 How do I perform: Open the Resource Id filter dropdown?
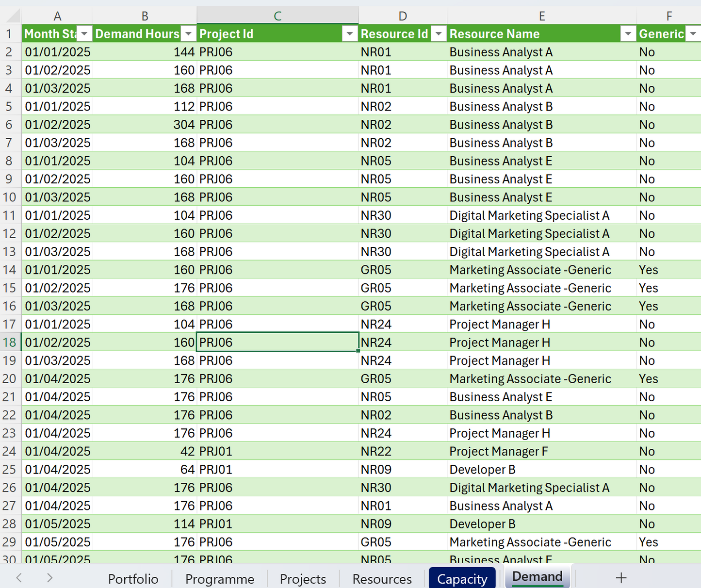(x=439, y=33)
